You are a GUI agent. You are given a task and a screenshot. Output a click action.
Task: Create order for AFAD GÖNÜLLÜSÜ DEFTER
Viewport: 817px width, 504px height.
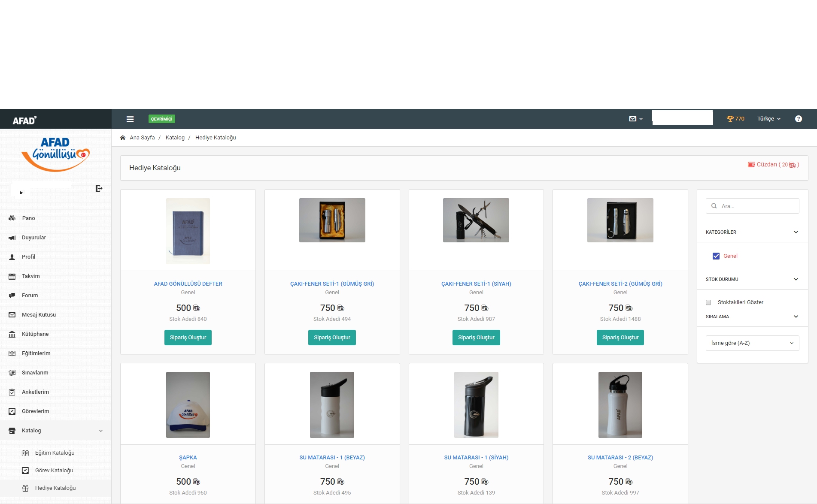tap(188, 338)
